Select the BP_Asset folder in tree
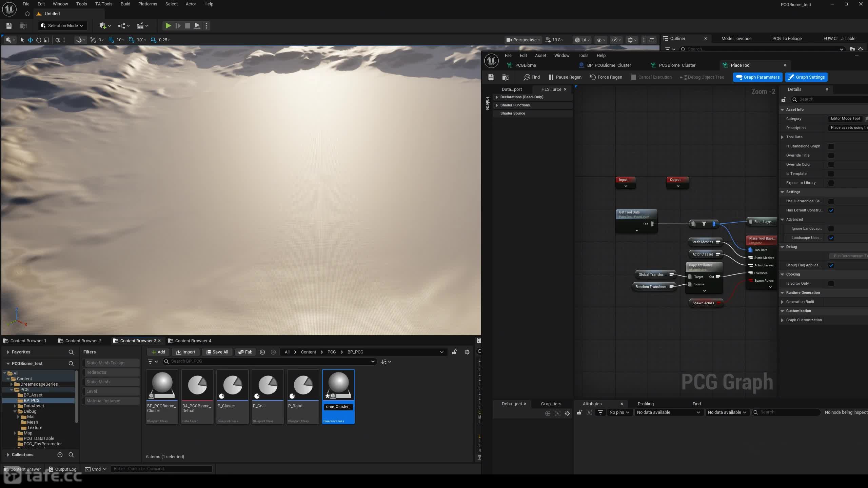 pos(33,395)
